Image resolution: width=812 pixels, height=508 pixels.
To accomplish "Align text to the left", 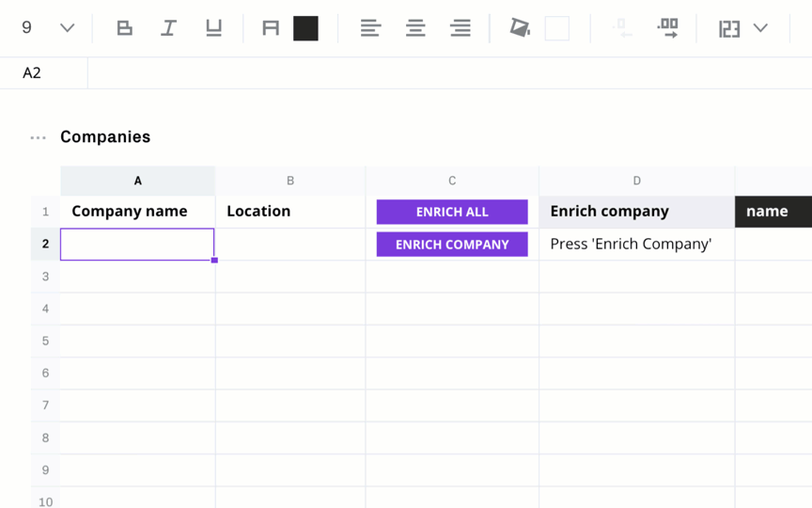I will 371,28.
